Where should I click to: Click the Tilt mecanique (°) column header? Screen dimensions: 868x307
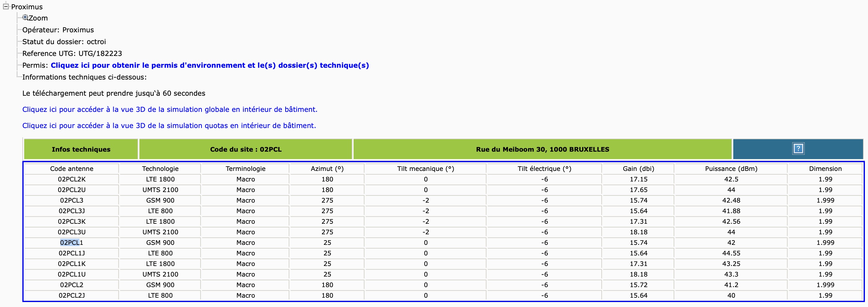pos(425,169)
